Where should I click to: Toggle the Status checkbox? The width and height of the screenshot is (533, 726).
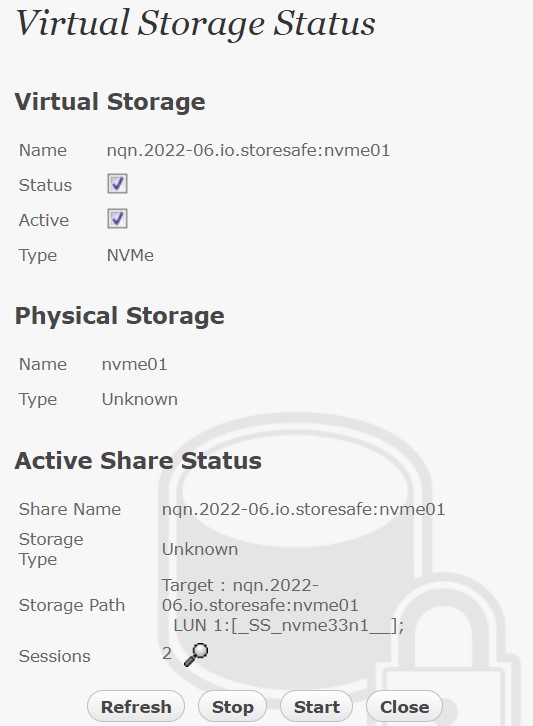point(117,184)
